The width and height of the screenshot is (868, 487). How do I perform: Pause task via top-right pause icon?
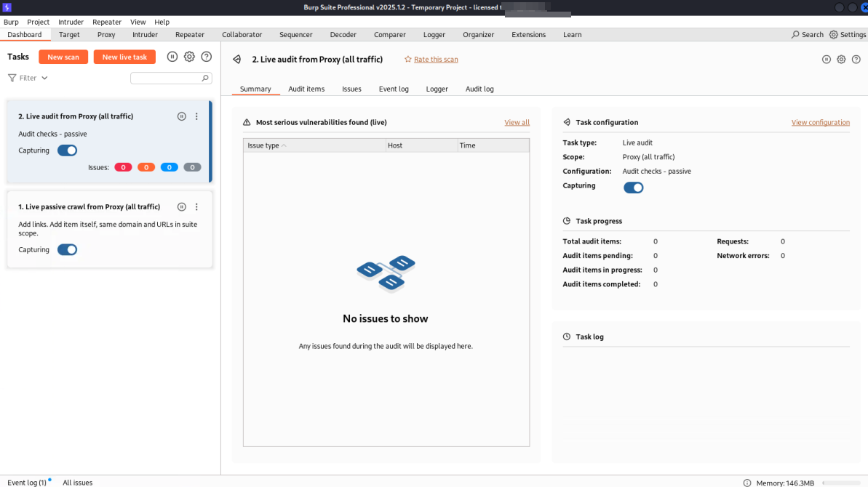(x=827, y=59)
